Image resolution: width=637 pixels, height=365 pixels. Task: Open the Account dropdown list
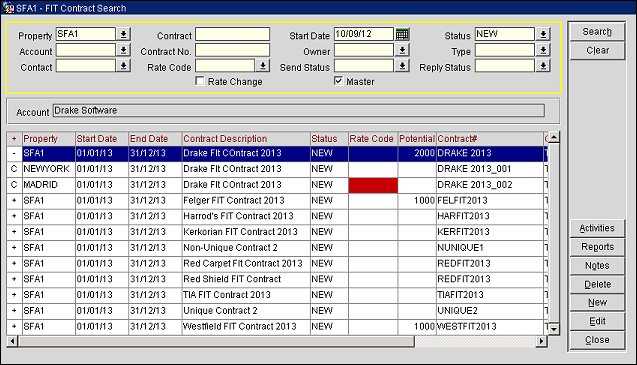click(x=124, y=50)
